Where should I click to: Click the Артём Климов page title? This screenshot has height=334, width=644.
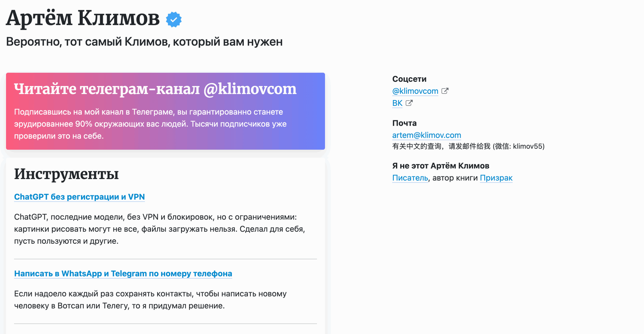(83, 18)
